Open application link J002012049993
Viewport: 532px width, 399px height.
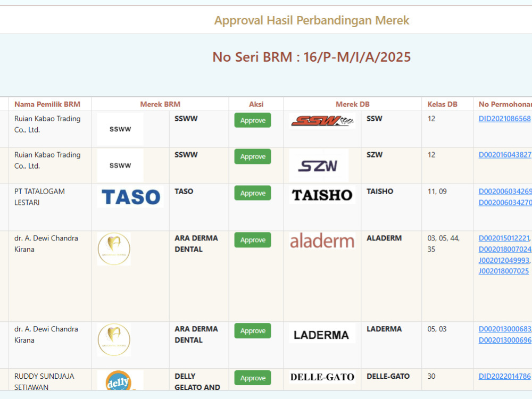pos(504,260)
